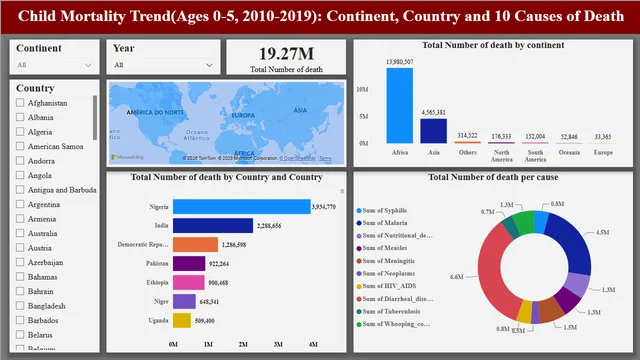
Task: Select Sum of Malaria legend item
Action: click(382, 223)
